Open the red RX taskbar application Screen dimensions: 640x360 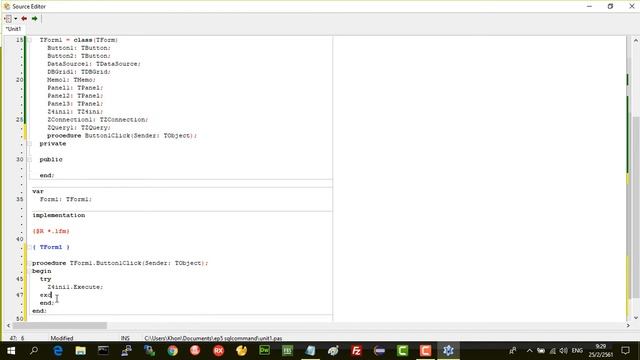click(x=218, y=351)
